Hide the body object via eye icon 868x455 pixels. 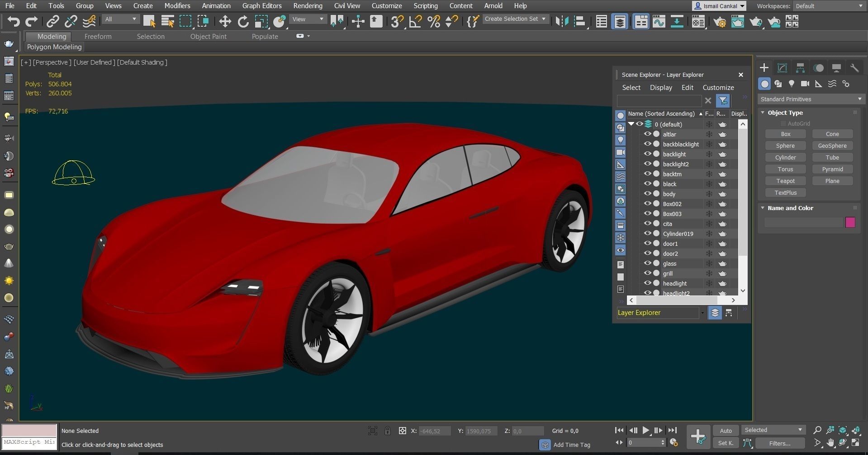[647, 194]
